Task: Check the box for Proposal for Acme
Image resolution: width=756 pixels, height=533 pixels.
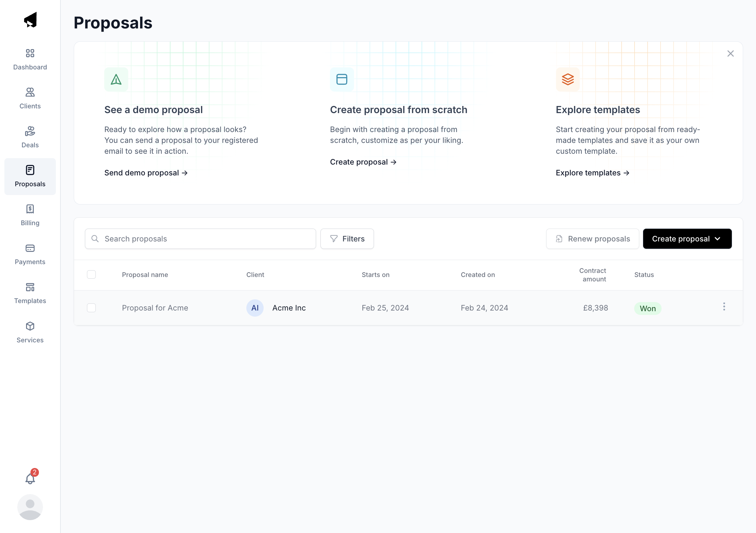Action: pos(91,308)
